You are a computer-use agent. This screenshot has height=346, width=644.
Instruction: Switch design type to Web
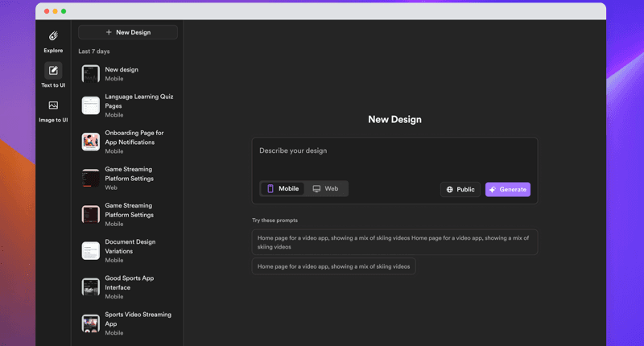point(325,188)
